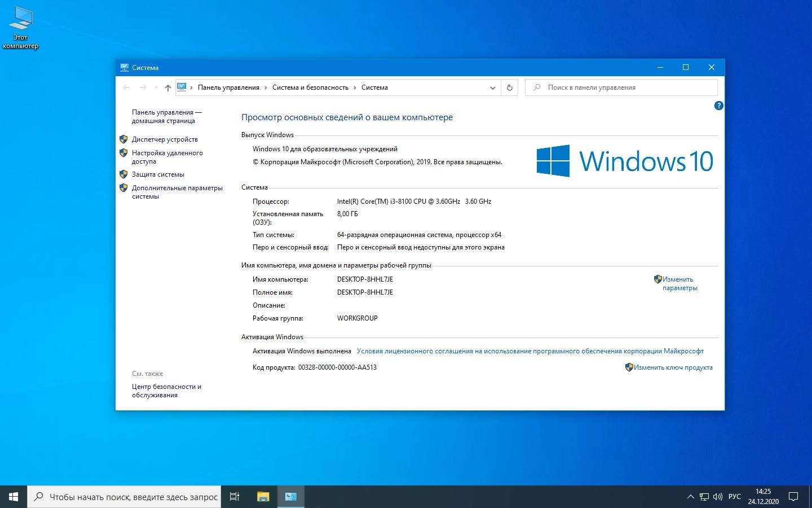The image size is (812, 508).
Task: Select the 8,00 ГБ memory value
Action: 347,214
